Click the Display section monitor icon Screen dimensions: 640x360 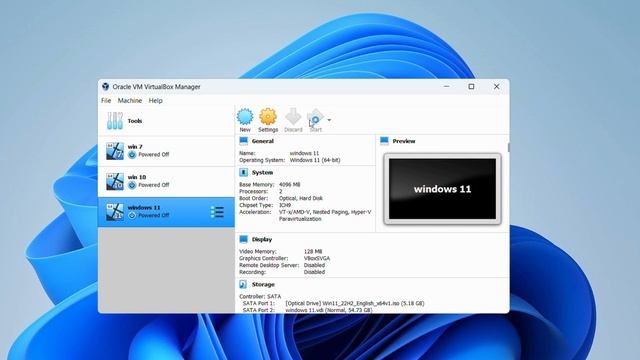click(x=244, y=239)
